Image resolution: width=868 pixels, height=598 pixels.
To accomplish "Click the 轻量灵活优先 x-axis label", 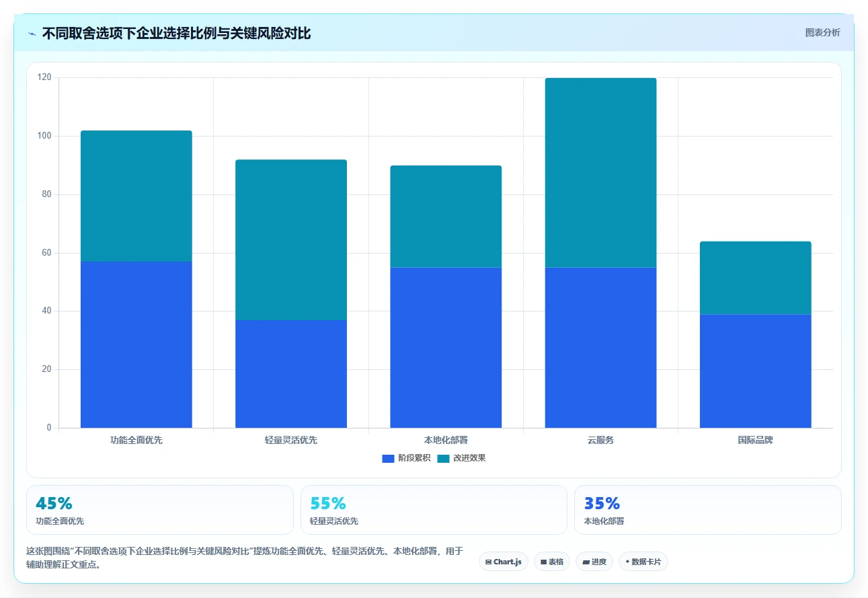I will [291, 441].
